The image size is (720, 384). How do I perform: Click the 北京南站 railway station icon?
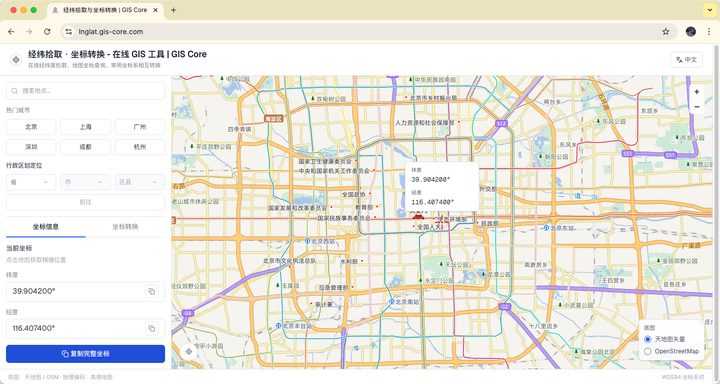(391, 302)
